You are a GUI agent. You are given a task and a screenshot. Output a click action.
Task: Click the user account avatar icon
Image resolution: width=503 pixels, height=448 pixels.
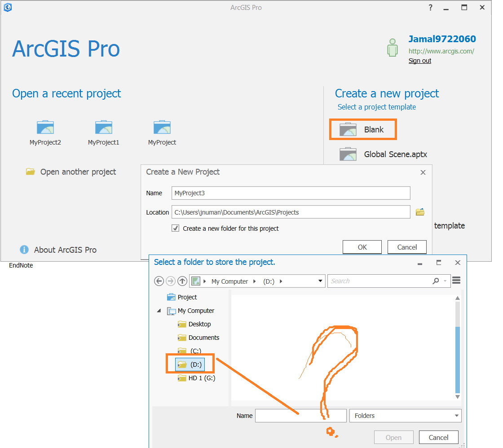click(393, 48)
